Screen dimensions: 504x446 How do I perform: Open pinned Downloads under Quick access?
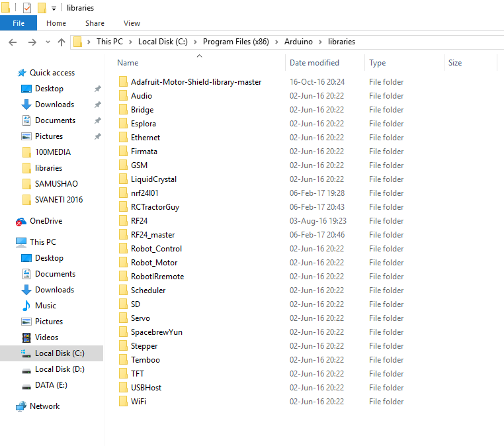(x=55, y=105)
